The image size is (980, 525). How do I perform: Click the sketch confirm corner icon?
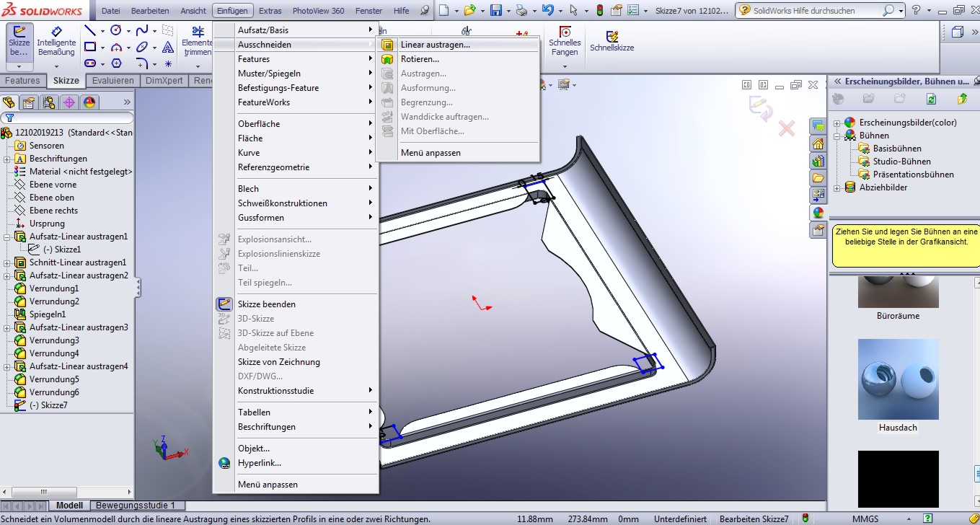click(x=761, y=108)
